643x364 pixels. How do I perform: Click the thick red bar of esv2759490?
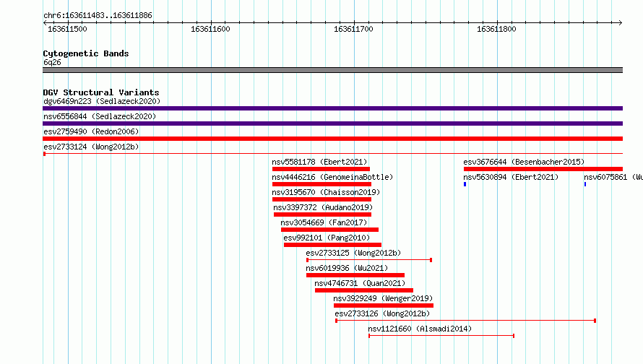click(x=332, y=139)
